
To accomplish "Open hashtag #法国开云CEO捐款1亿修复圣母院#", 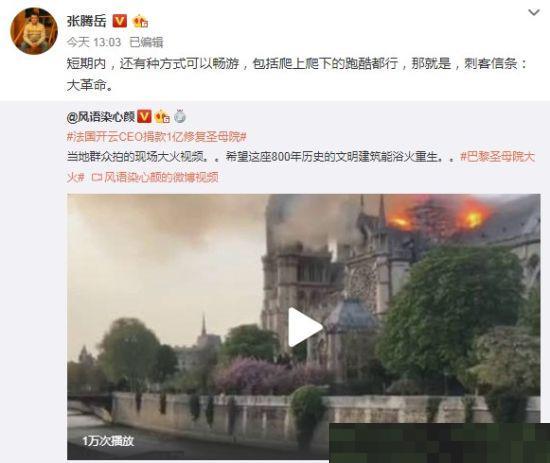I will [156, 137].
